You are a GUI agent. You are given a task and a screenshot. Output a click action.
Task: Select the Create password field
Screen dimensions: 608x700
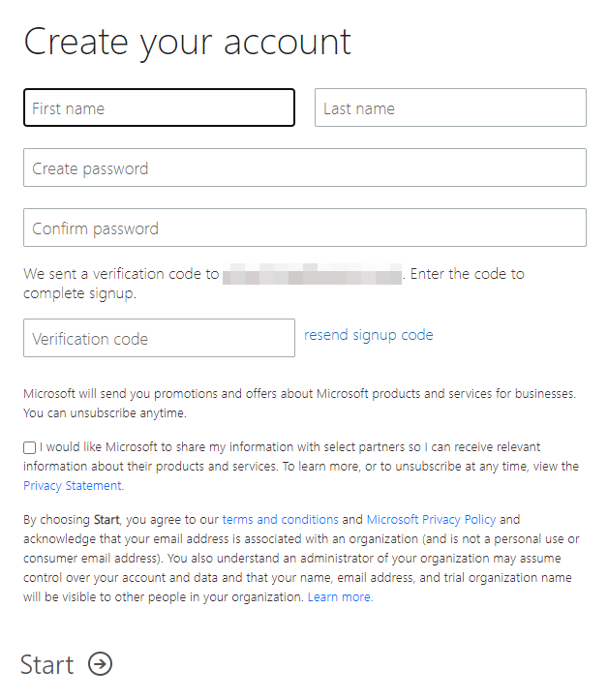tap(304, 168)
